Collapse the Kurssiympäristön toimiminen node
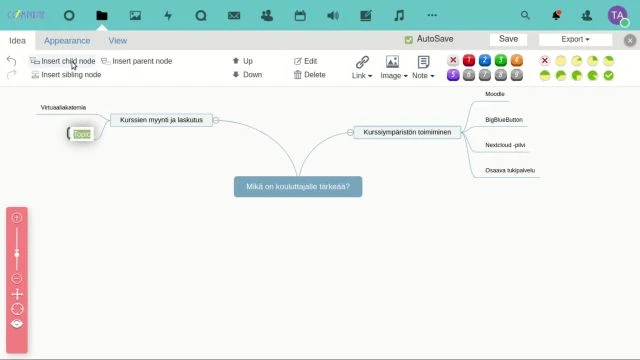 point(350,132)
